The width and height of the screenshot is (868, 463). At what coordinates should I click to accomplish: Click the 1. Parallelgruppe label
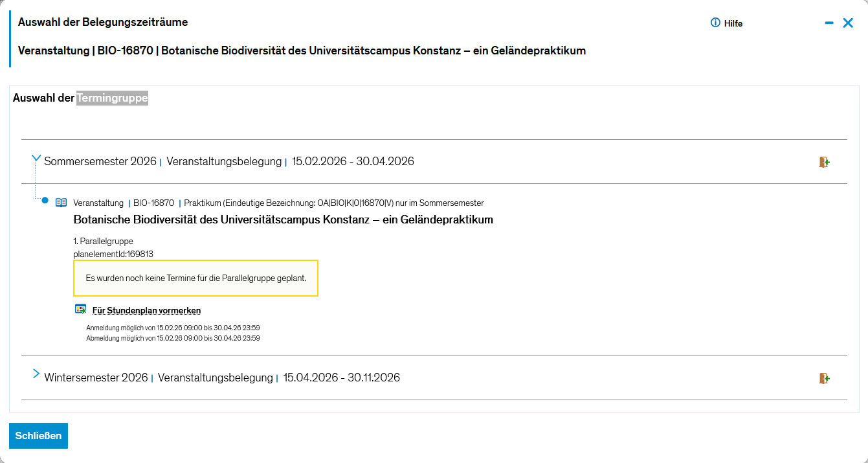[x=104, y=242]
